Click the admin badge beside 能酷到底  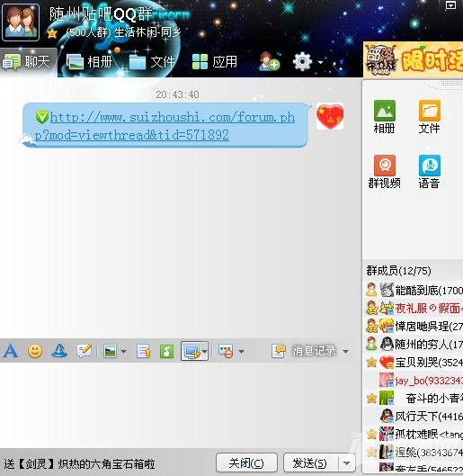click(371, 290)
